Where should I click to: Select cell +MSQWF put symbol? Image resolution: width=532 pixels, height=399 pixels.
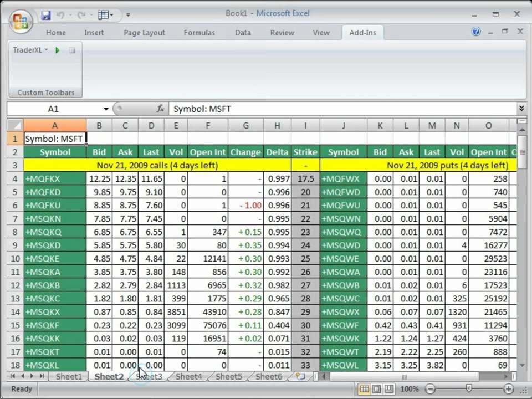click(x=344, y=325)
